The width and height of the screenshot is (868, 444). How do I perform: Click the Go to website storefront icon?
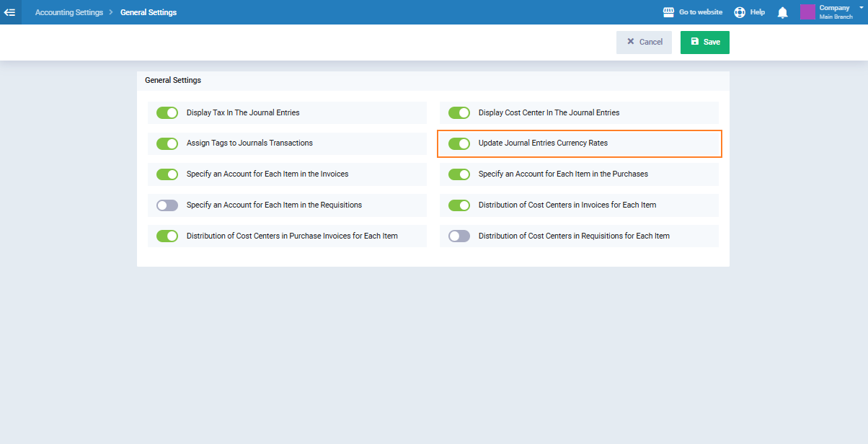click(x=668, y=12)
